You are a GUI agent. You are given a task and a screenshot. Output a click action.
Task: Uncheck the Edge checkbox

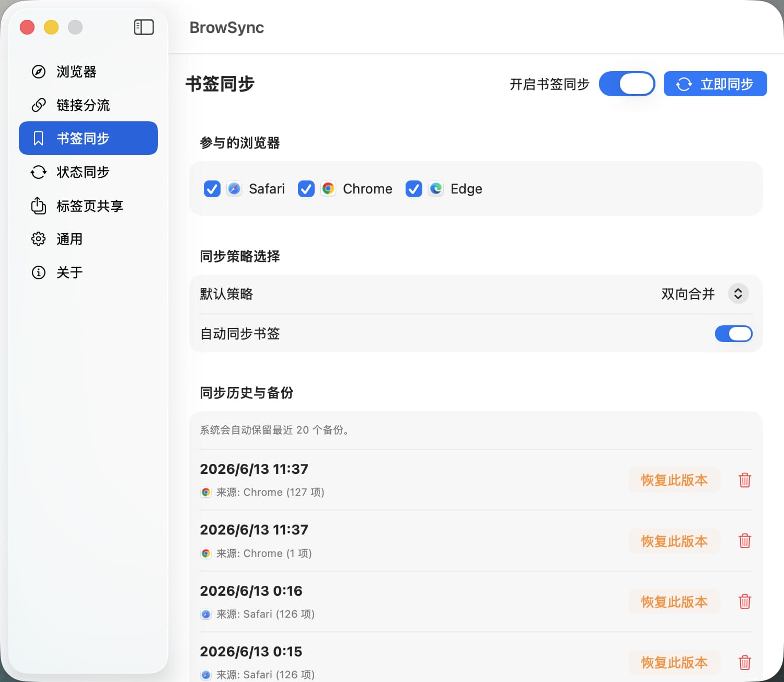click(414, 189)
